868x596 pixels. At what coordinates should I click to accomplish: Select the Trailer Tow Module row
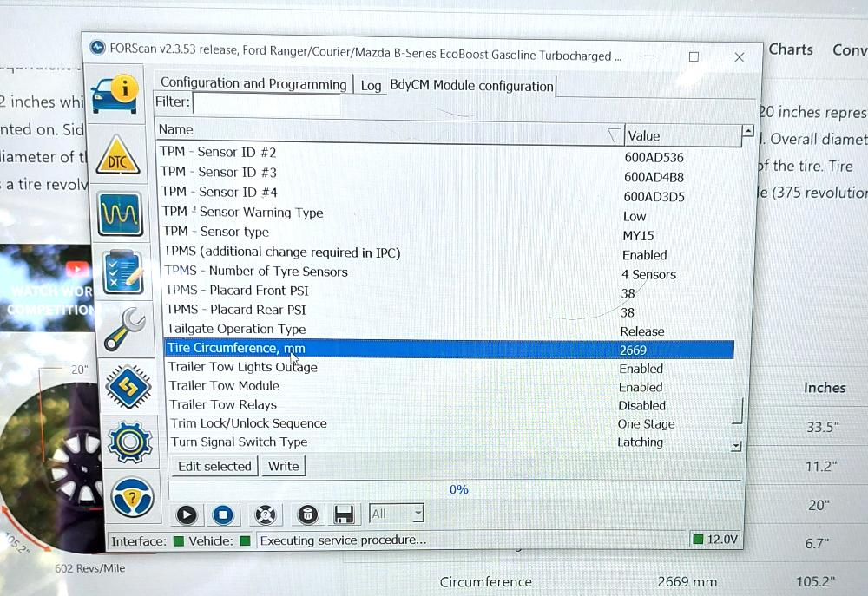[450, 386]
